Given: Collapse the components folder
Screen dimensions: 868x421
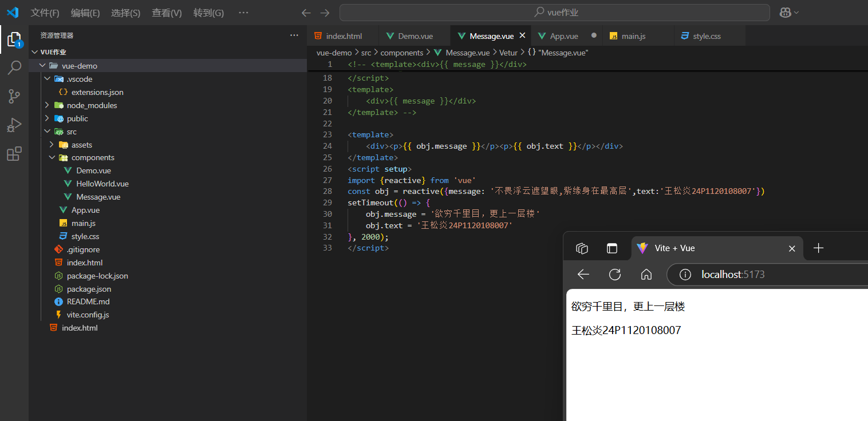Looking at the screenshot, I should 52,158.
